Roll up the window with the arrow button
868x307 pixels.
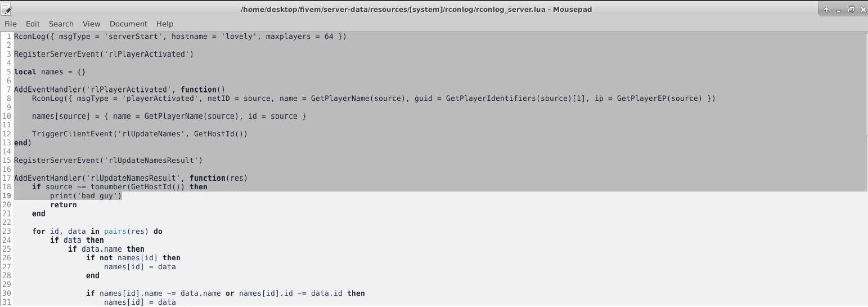point(826,9)
